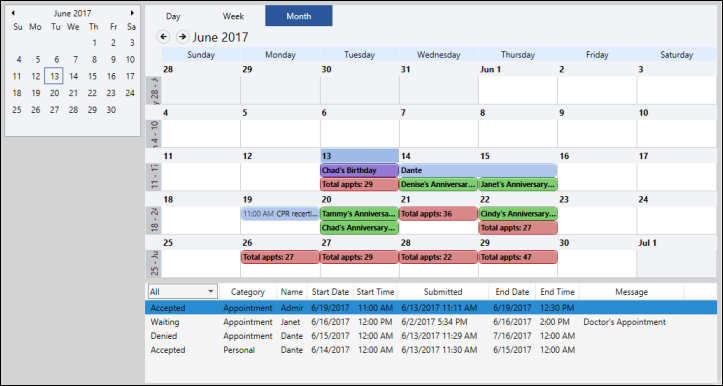Select the June 13 date cell header
Image resolution: width=723 pixels, height=386 pixels.
click(x=359, y=156)
